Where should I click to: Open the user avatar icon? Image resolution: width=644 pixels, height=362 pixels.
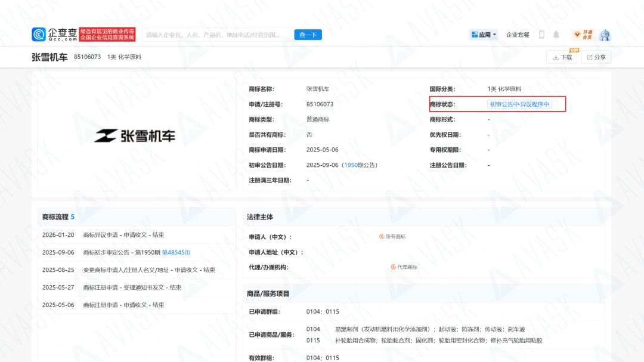605,35
